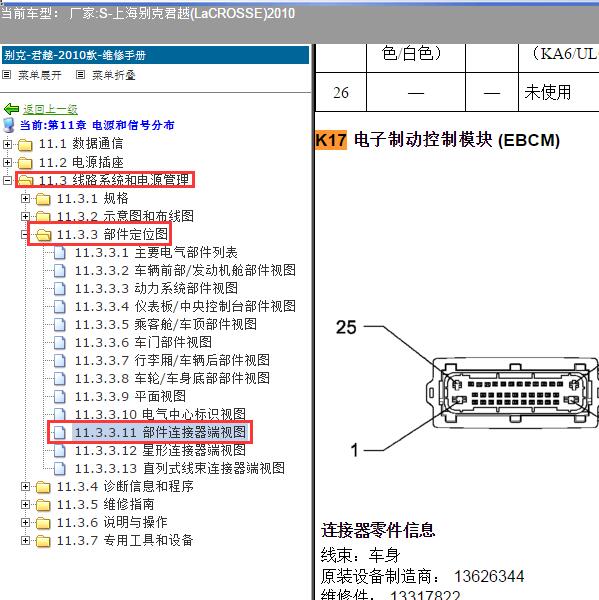Click the page icon of 11.3.3.11 部件连接器端视图
Viewport: 599px width, 600px height.
click(x=60, y=432)
